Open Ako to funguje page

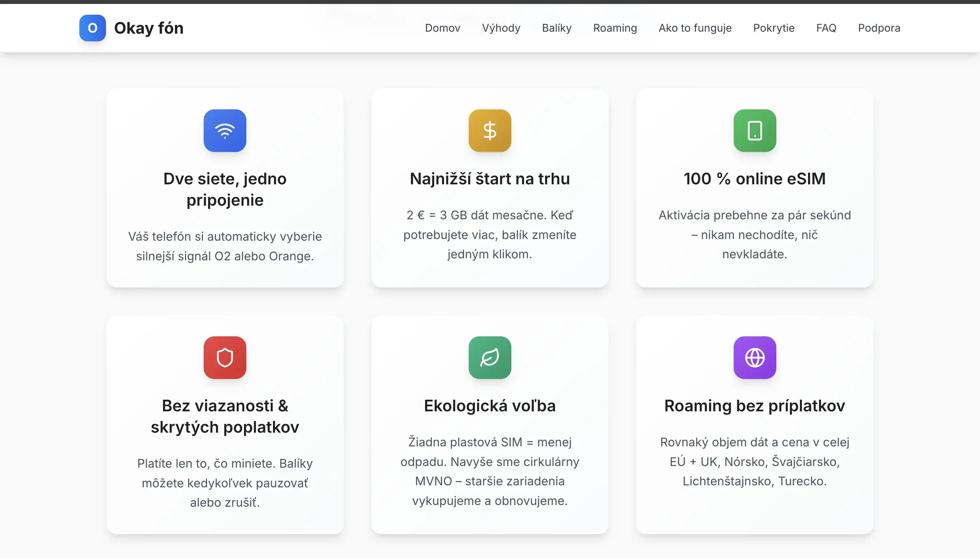point(695,28)
